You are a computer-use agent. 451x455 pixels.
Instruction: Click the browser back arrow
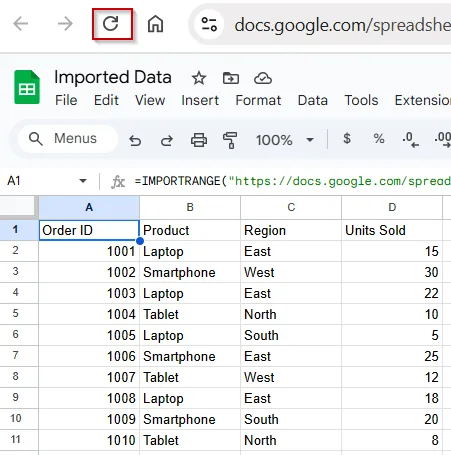21,24
